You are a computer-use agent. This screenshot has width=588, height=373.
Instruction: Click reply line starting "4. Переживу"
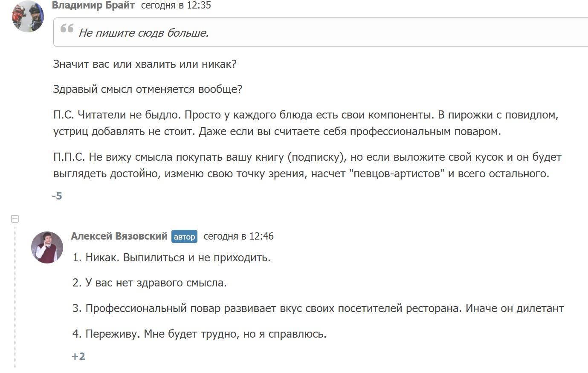[x=200, y=334]
